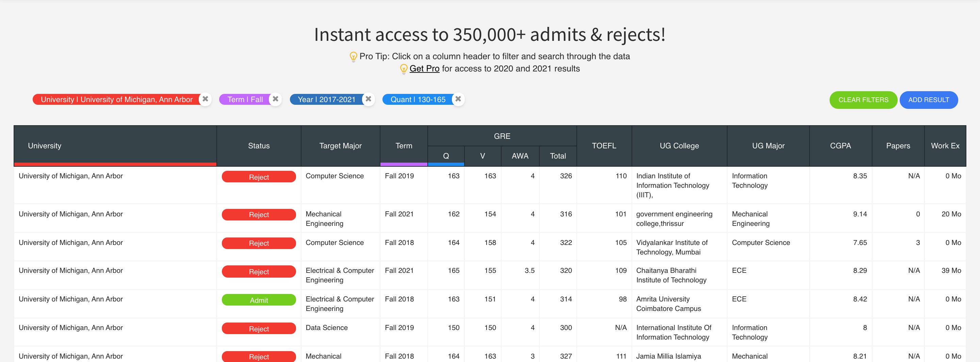Click the ADD RESULT button

(929, 100)
